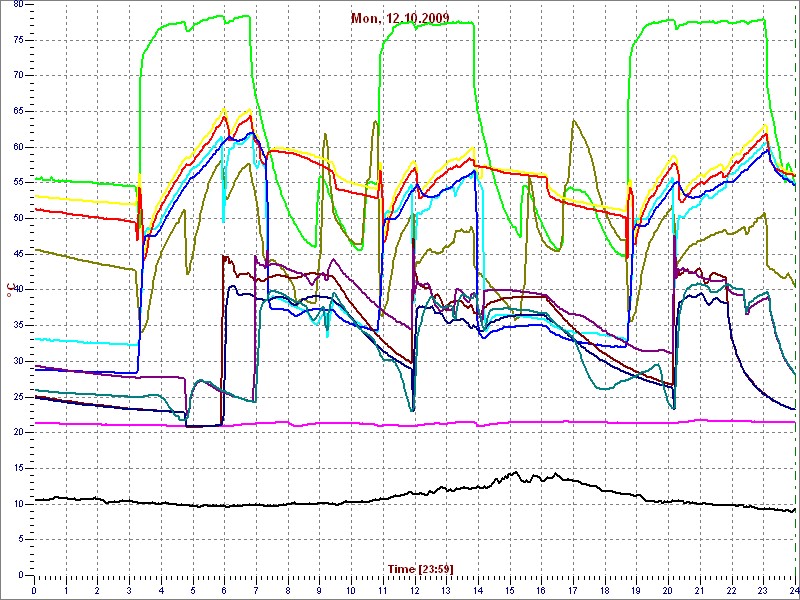
Task: Click hour 8 on the time axis
Action: (288, 591)
